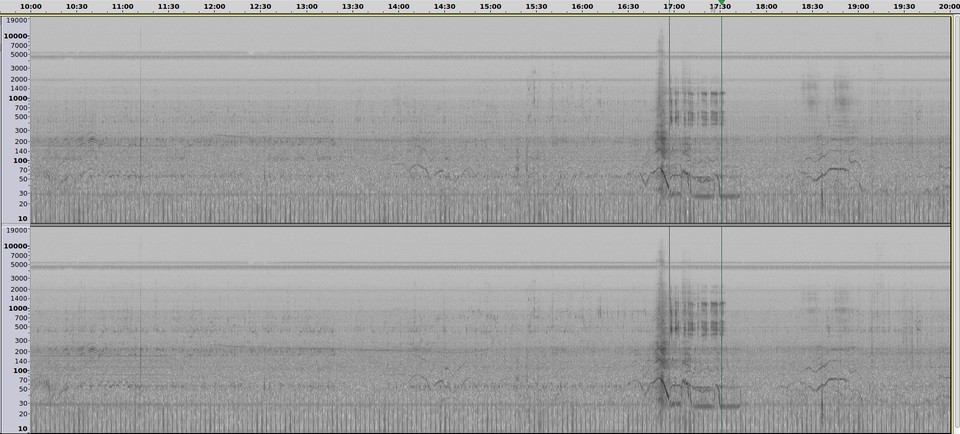Click the 14:30 tick on the timeline
Image resolution: width=960 pixels, height=434 pixels.
click(444, 6)
